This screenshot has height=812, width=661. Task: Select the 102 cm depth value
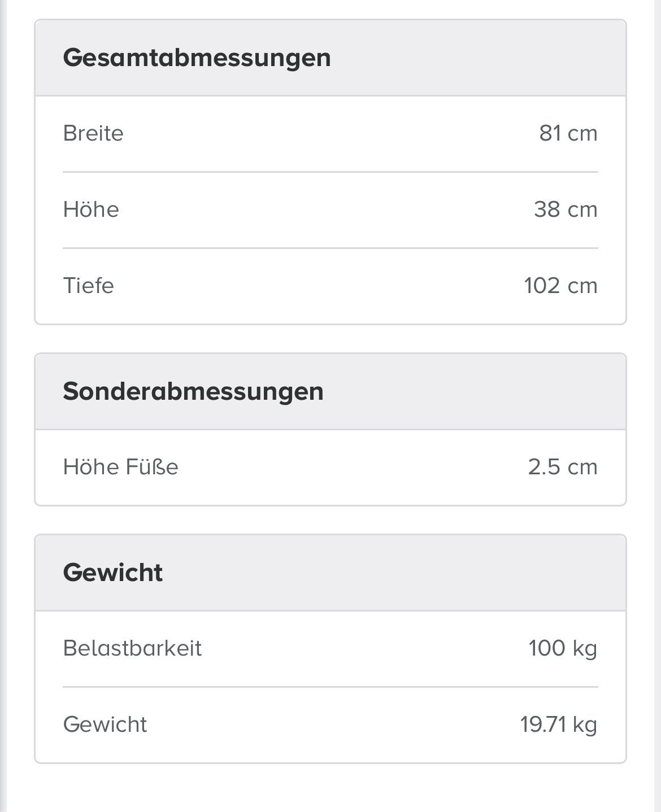point(560,286)
